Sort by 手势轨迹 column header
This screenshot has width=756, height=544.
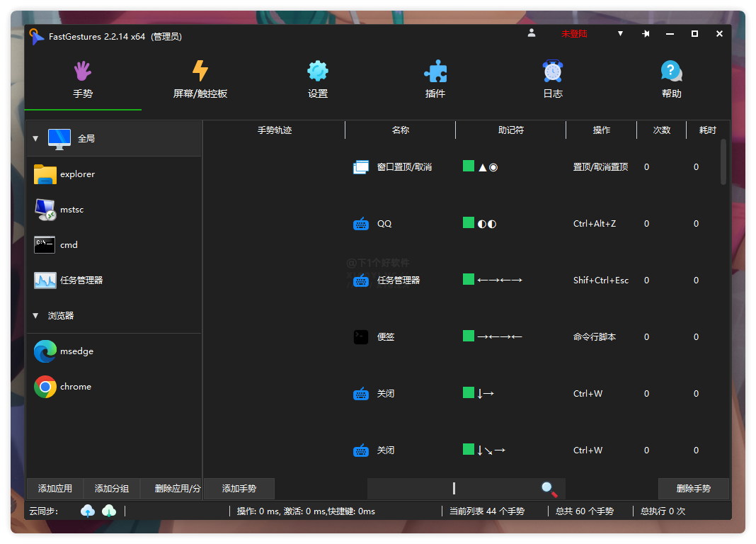[x=275, y=130]
